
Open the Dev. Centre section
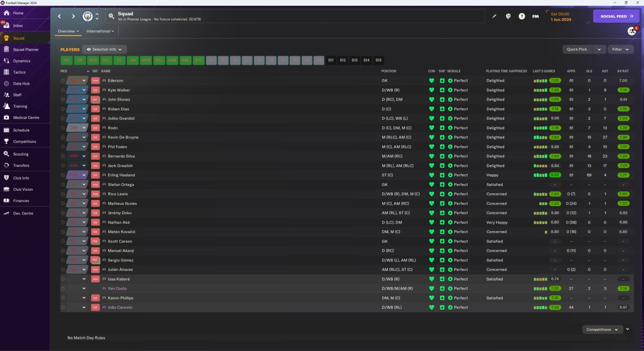tap(23, 213)
